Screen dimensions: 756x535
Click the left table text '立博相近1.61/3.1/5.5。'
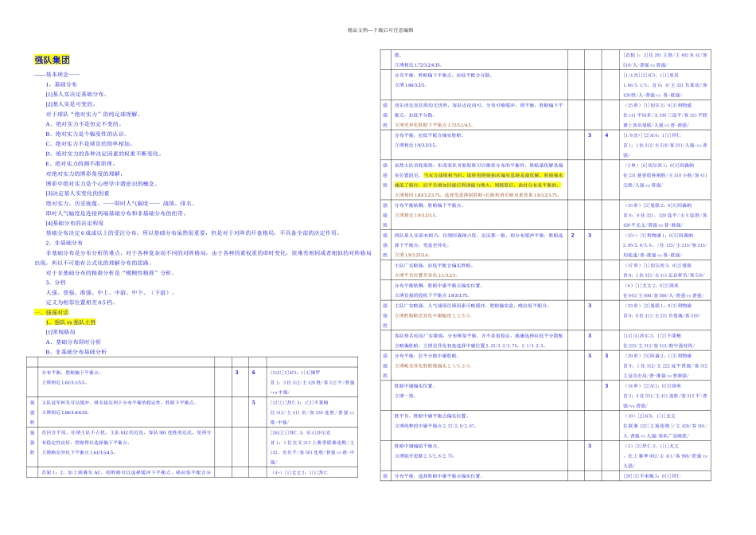[64, 382]
